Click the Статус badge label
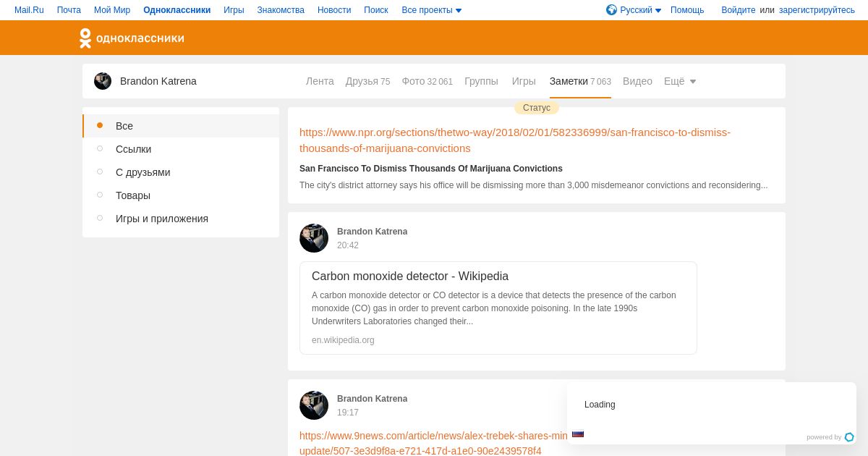This screenshot has height=456, width=868. click(x=537, y=108)
